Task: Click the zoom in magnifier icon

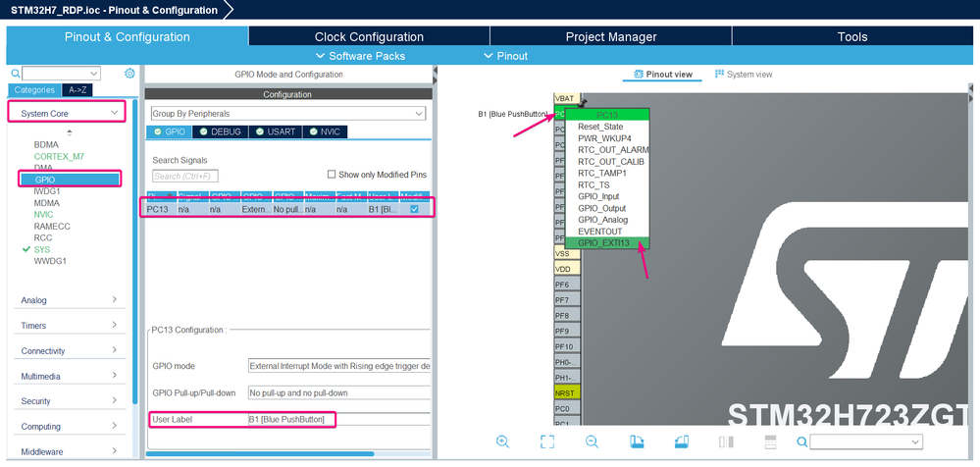Action: pos(502,441)
